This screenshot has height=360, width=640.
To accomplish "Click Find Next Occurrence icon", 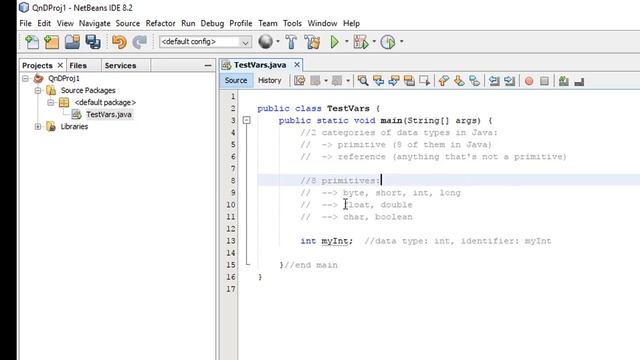I will coord(393,81).
